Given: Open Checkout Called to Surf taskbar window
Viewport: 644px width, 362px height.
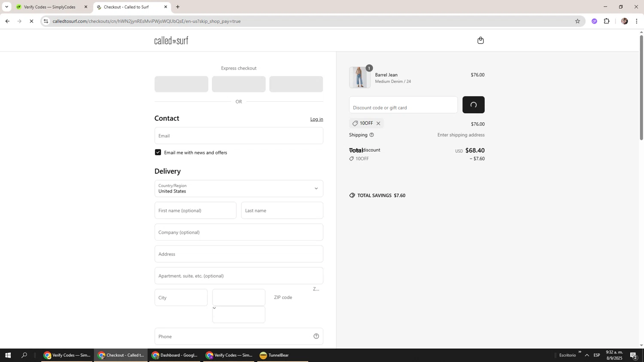Looking at the screenshot, I should 121,355.
